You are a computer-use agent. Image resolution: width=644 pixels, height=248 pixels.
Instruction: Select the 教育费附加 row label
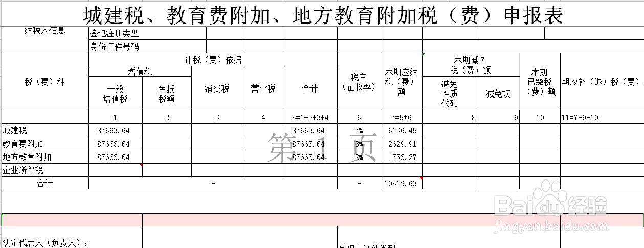coord(45,144)
